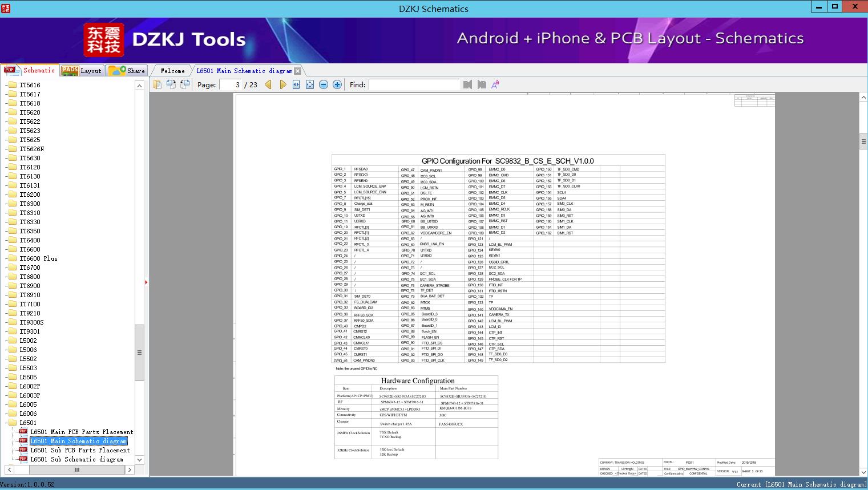This screenshot has height=490, width=868.
Task: Click the rotate counterclockwise toolbar icon
Action: [x=184, y=84]
